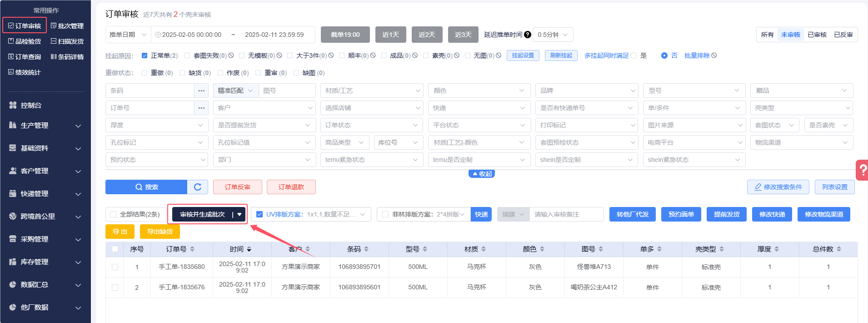Click the ellipsis icon beside 订单号 field

[201, 108]
